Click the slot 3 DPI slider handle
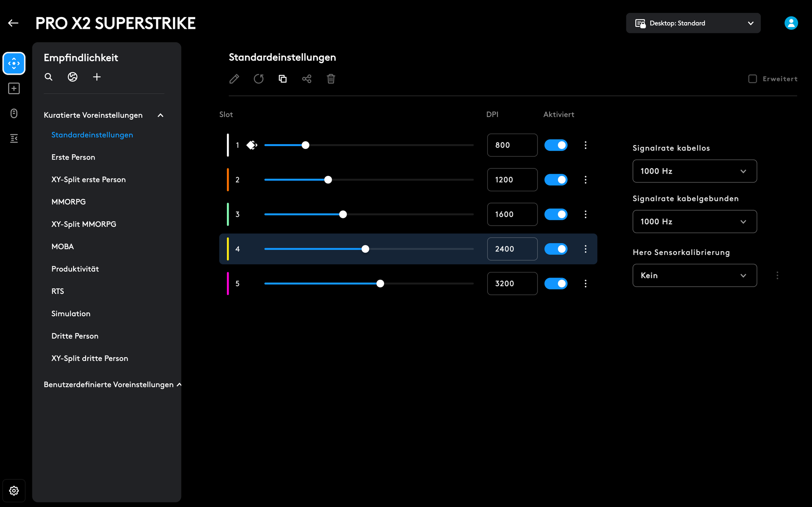Image resolution: width=812 pixels, height=507 pixels. click(x=343, y=214)
